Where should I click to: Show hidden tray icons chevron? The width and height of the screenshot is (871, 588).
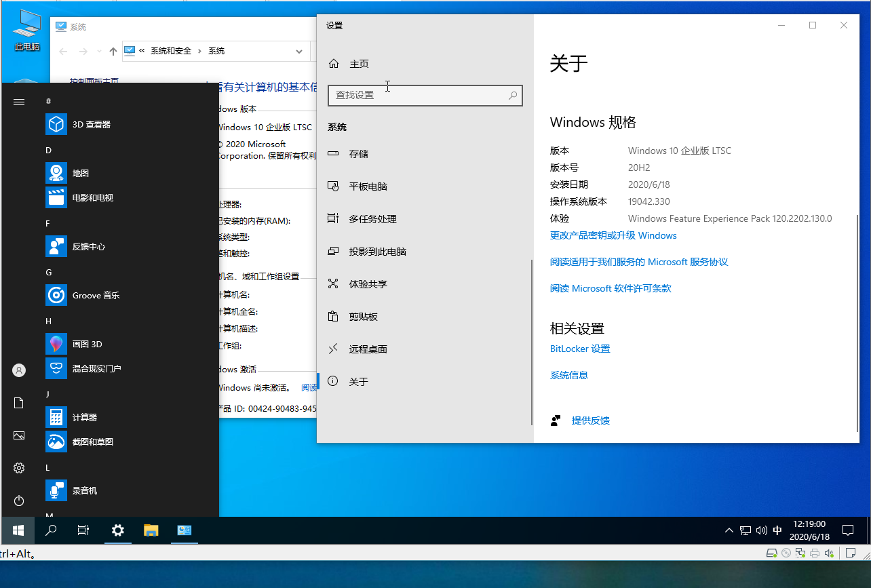[x=729, y=530]
